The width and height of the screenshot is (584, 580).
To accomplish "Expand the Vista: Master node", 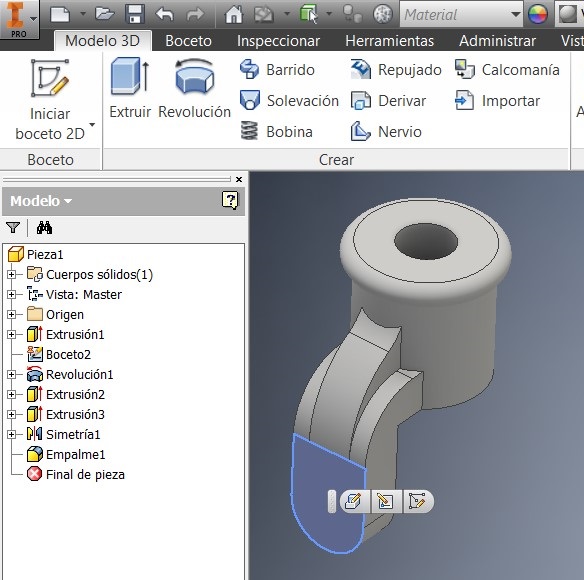I will [x=12, y=295].
